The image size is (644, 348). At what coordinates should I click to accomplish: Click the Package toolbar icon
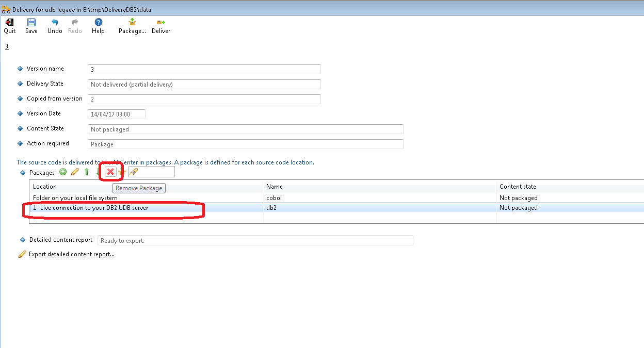click(x=132, y=23)
